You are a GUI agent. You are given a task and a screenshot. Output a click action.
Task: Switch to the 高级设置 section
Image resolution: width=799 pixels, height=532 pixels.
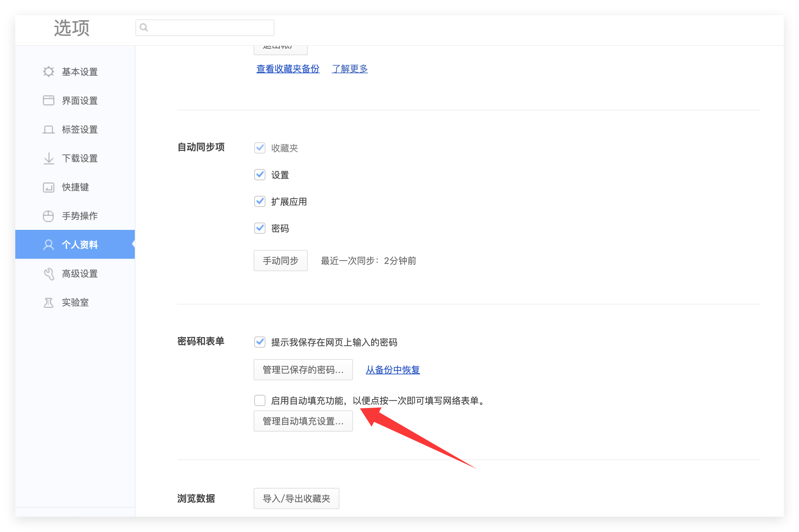[79, 274]
